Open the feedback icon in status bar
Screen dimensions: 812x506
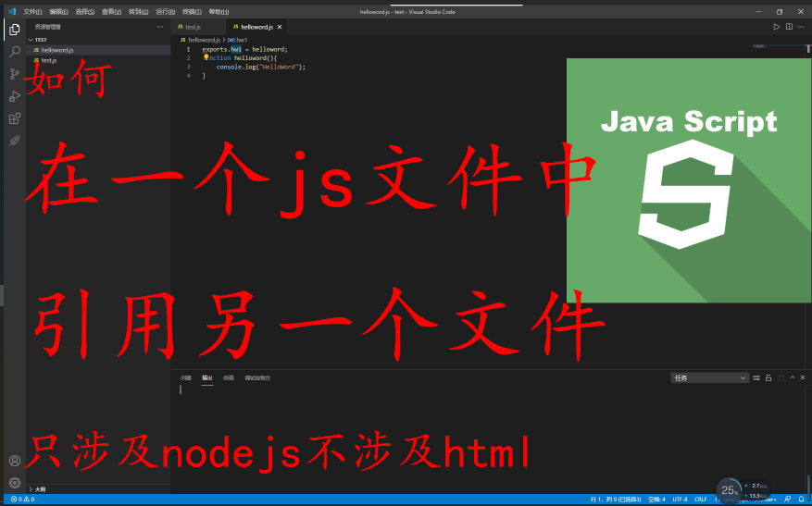click(788, 500)
